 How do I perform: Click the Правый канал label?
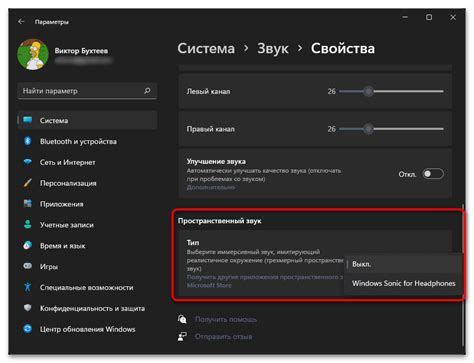(x=211, y=129)
